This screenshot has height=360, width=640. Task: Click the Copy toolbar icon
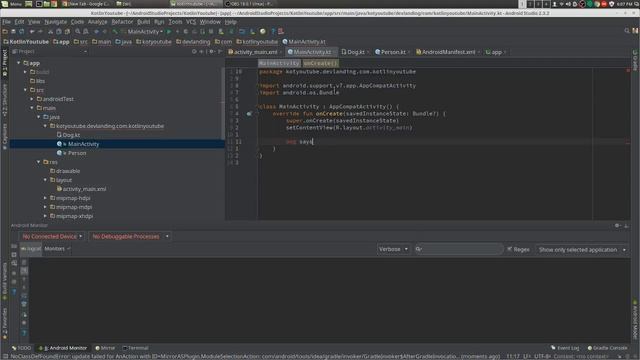tap(58, 31)
